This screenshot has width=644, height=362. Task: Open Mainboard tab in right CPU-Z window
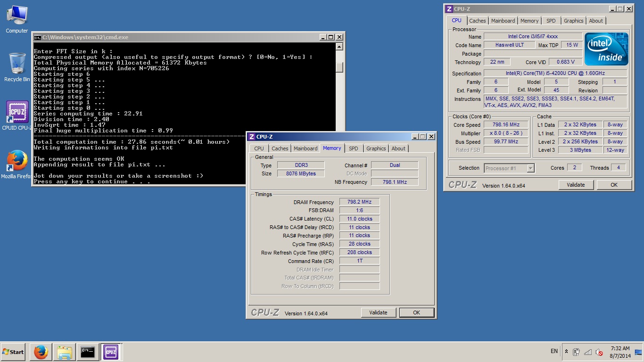click(503, 21)
